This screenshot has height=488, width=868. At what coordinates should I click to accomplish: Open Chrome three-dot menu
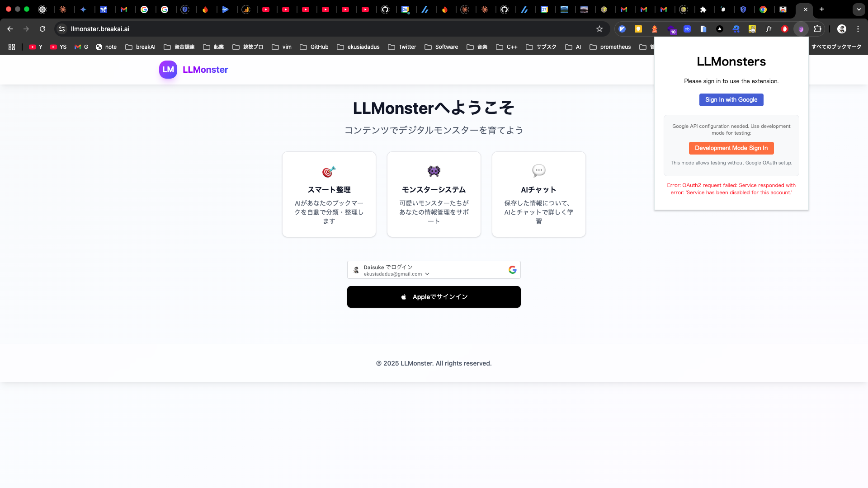click(x=858, y=29)
